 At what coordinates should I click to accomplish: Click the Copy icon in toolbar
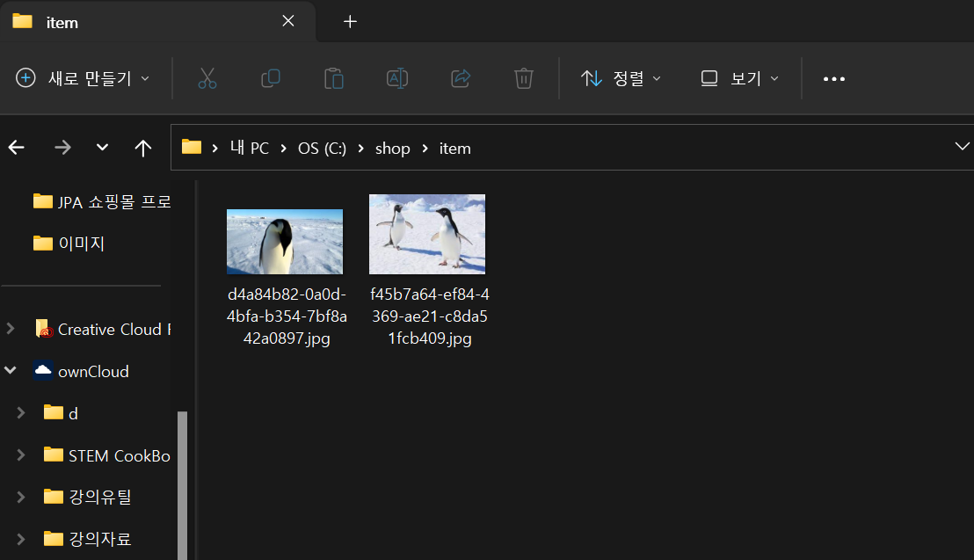coord(271,78)
